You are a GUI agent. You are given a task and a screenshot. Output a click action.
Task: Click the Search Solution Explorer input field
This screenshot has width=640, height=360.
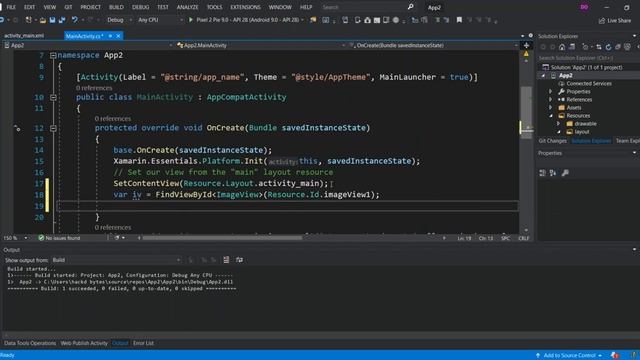click(x=587, y=58)
